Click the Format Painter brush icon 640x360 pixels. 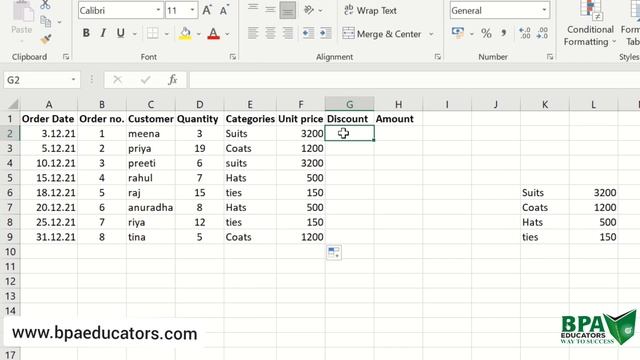[46, 39]
